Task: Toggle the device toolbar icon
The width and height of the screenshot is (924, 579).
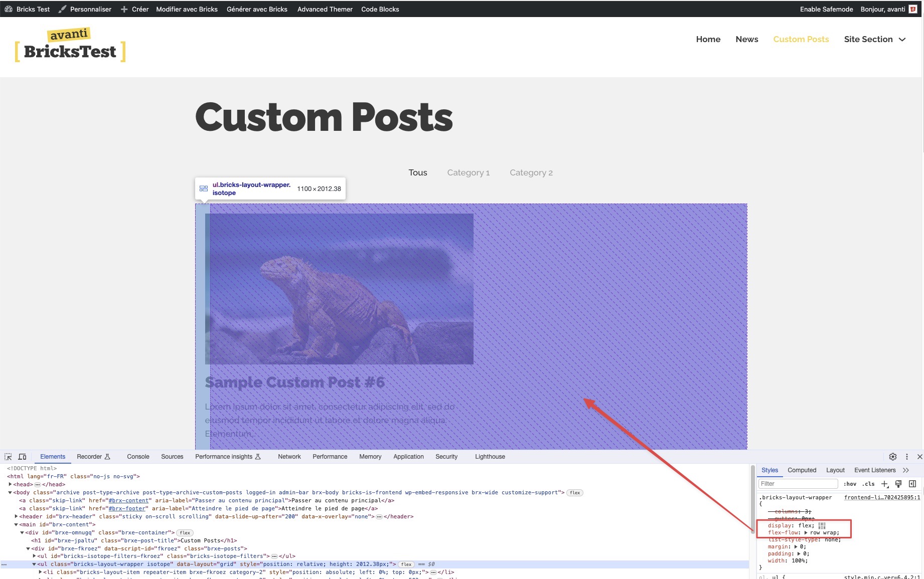Action: (22, 457)
